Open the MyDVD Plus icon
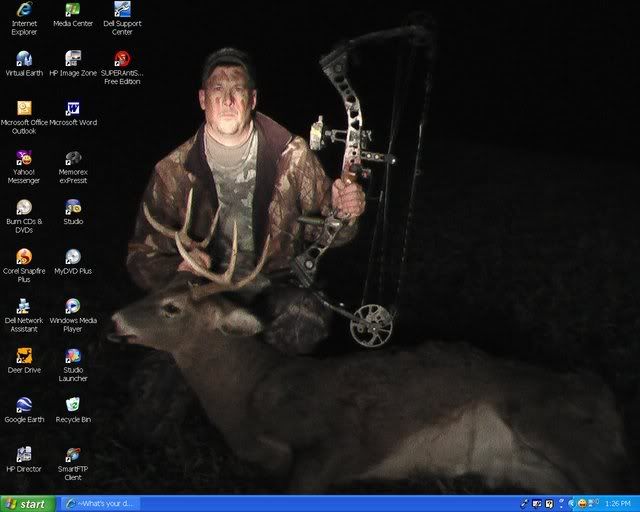 (x=73, y=262)
